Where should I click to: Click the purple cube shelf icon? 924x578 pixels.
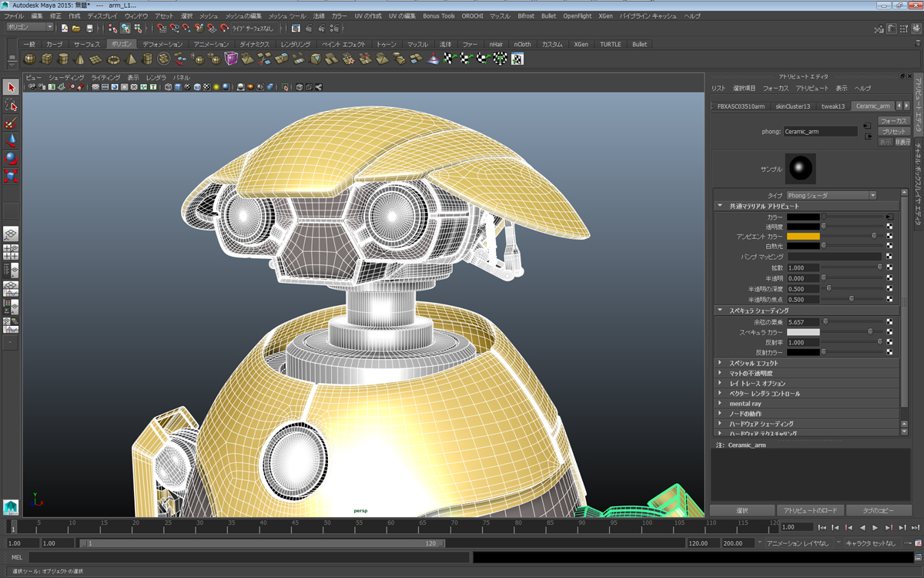(x=231, y=59)
